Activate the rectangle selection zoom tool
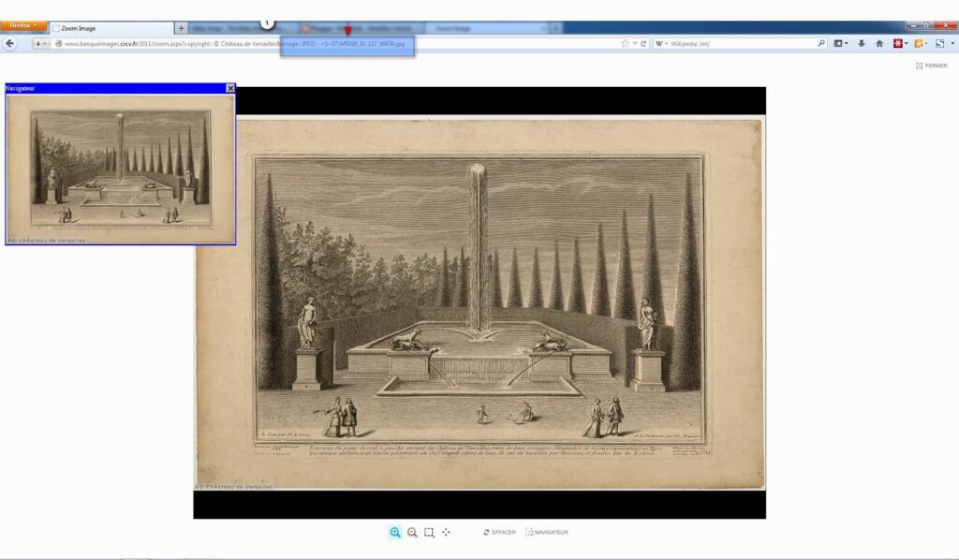The width and height of the screenshot is (959, 560). click(429, 532)
